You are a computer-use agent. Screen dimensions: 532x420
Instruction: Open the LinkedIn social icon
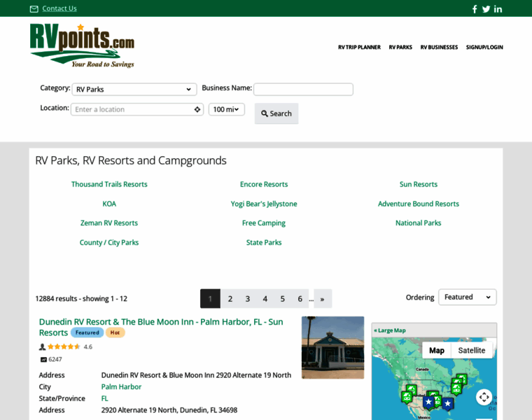498,9
